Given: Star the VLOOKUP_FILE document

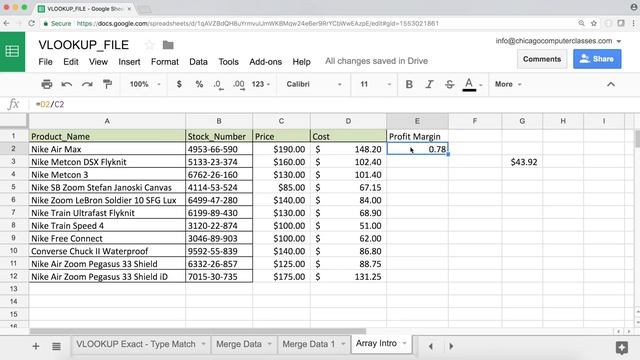Looking at the screenshot, I should point(149,45).
